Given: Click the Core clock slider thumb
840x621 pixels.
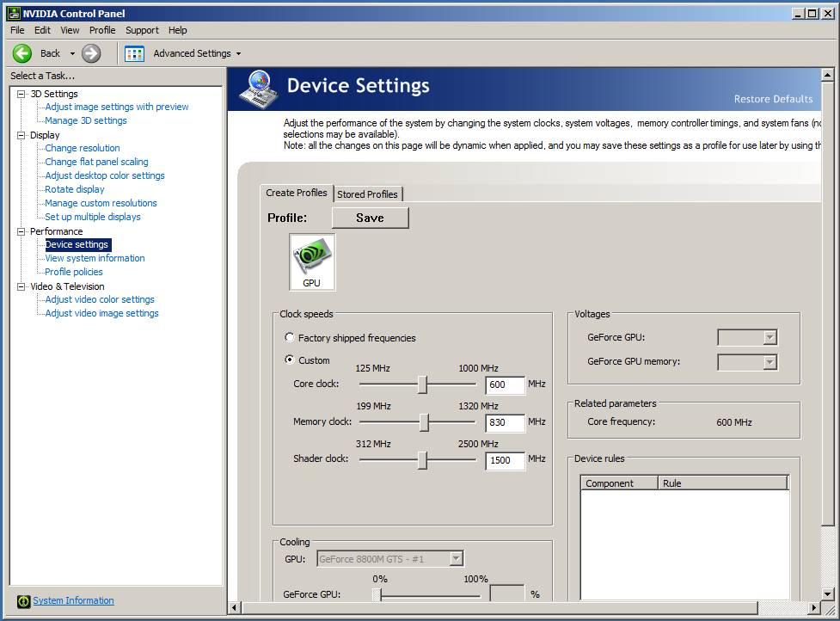Looking at the screenshot, I should (x=423, y=384).
